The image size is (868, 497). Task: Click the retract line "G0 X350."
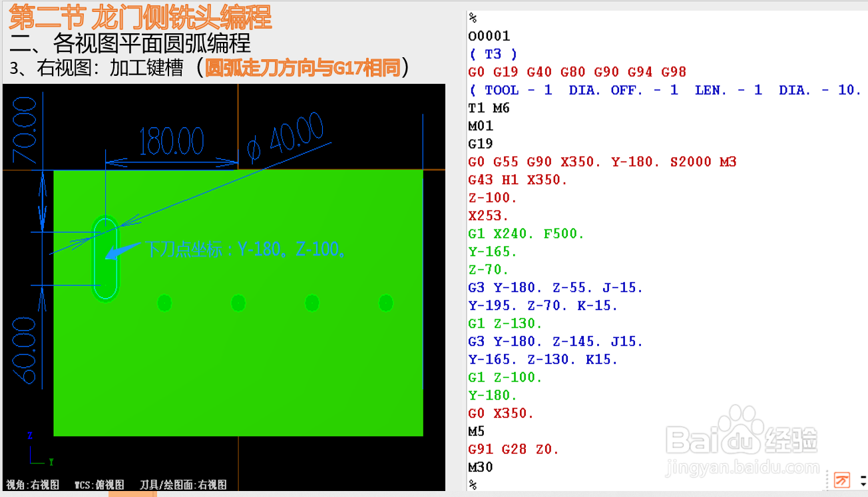pyautogui.click(x=501, y=413)
